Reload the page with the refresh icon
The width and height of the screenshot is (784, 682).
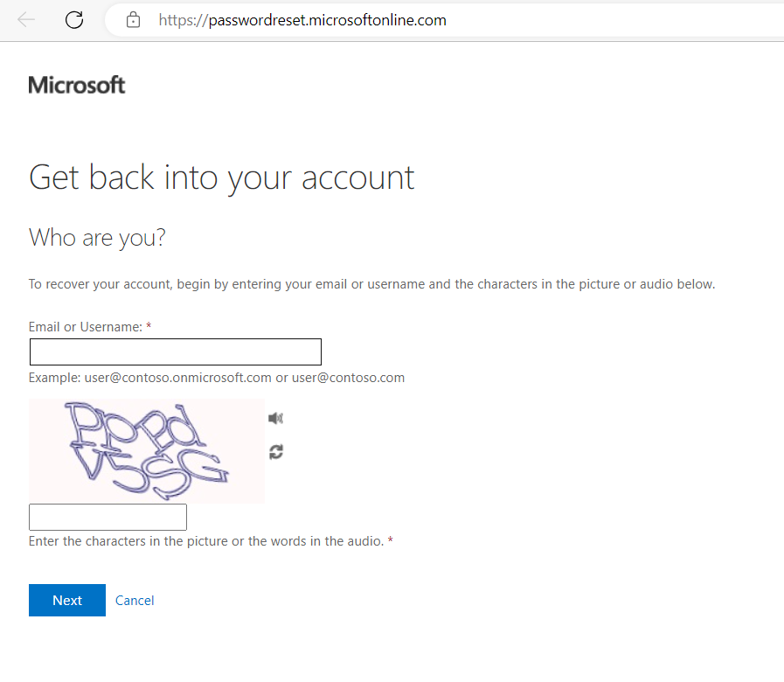74,20
